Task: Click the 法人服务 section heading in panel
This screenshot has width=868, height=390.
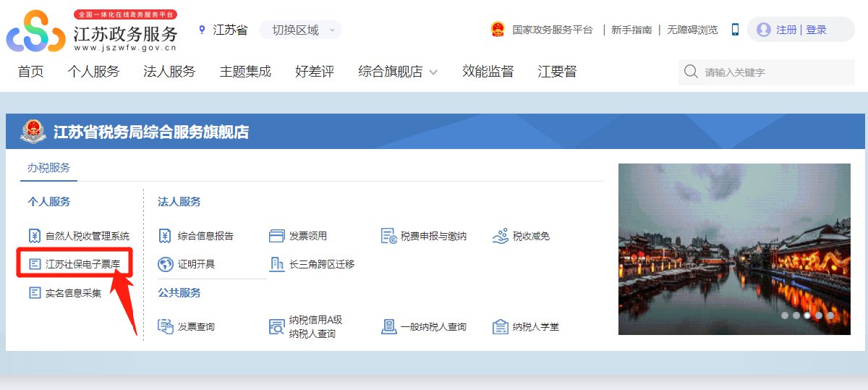Action: point(179,201)
